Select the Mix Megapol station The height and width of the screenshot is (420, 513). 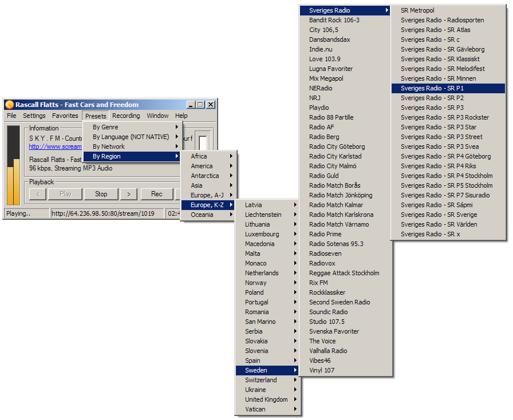point(345,79)
